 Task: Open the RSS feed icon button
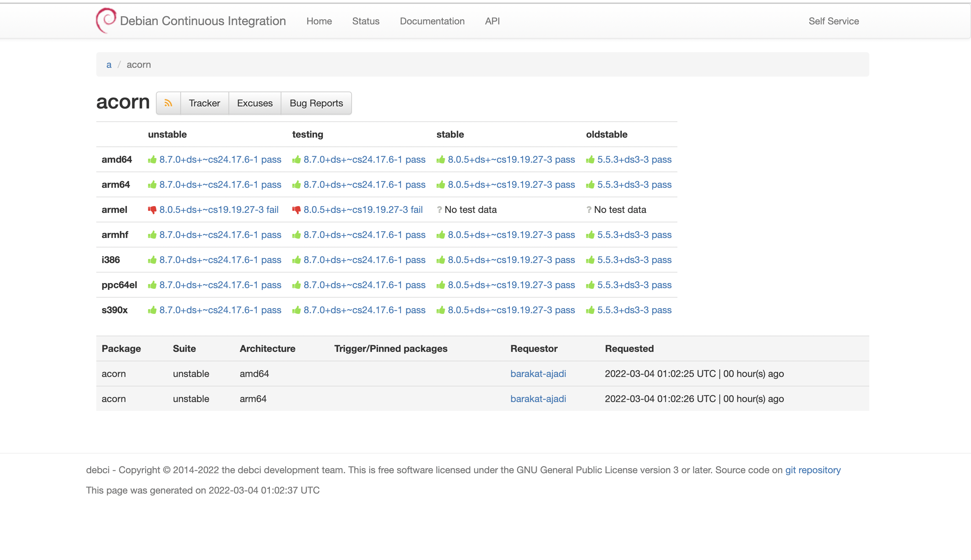pyautogui.click(x=168, y=103)
